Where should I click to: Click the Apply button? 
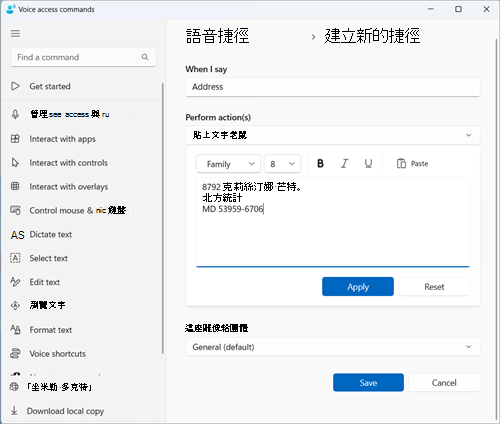pyautogui.click(x=358, y=287)
